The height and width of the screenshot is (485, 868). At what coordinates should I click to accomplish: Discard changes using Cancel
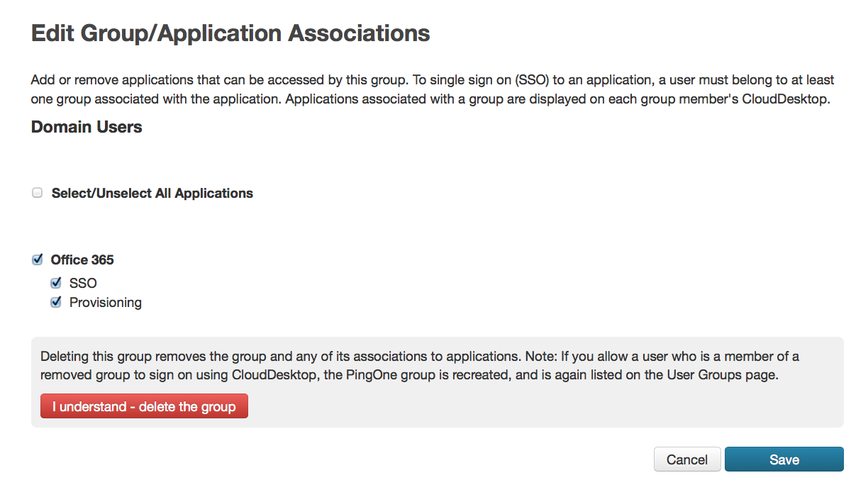pyautogui.click(x=686, y=459)
